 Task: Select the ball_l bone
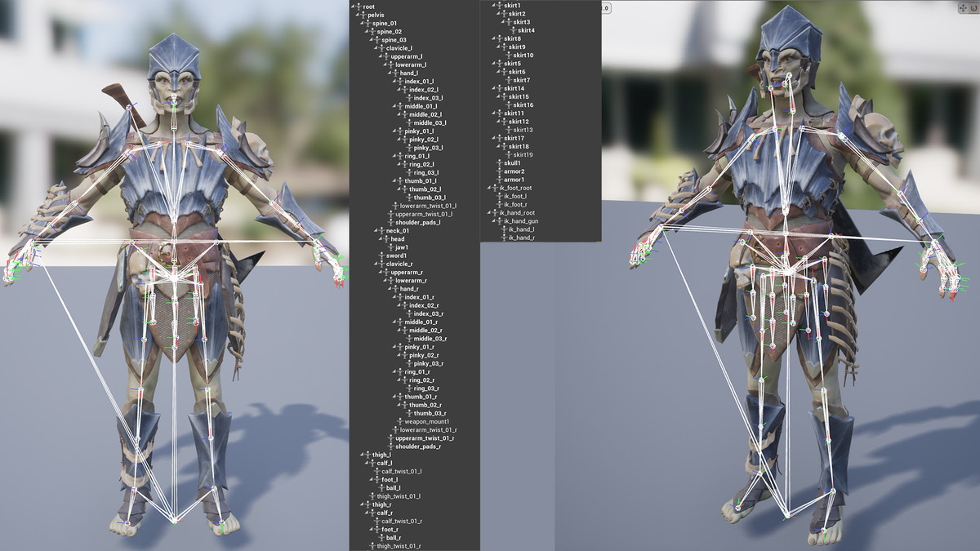393,487
